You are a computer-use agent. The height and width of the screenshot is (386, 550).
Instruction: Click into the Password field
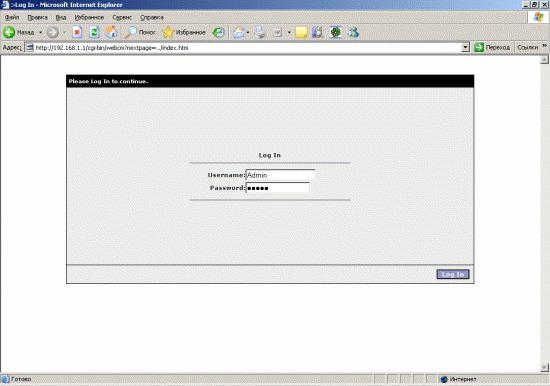277,188
